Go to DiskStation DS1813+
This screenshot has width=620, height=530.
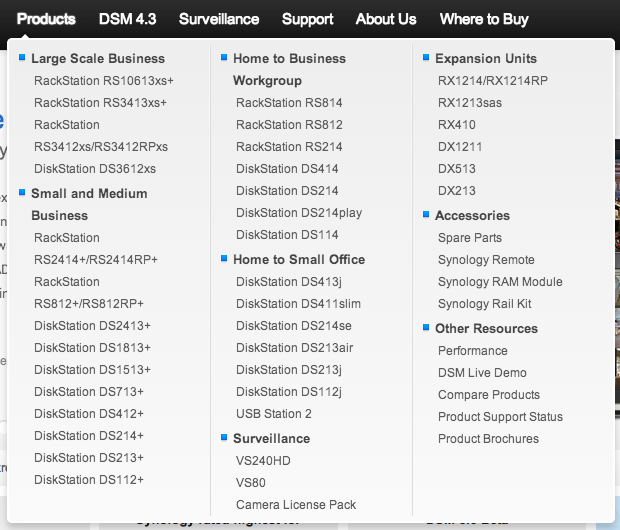[x=92, y=348]
